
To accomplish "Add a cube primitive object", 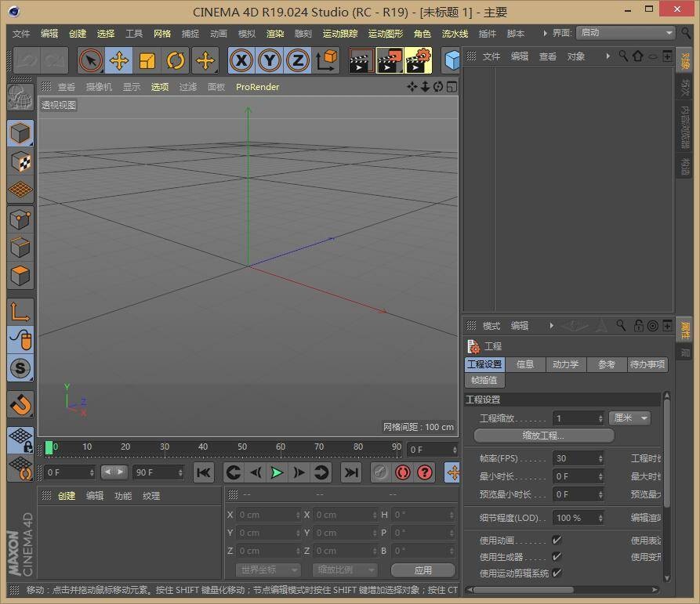I will pos(452,60).
